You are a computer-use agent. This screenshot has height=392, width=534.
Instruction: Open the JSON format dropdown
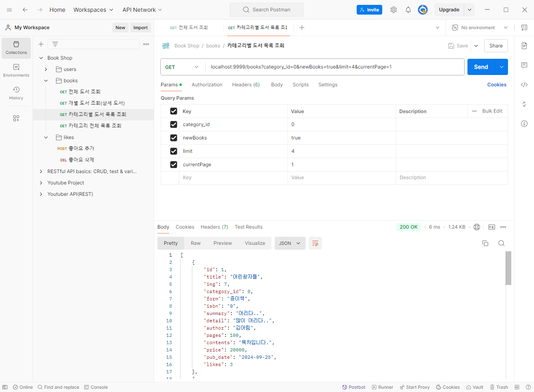290,243
